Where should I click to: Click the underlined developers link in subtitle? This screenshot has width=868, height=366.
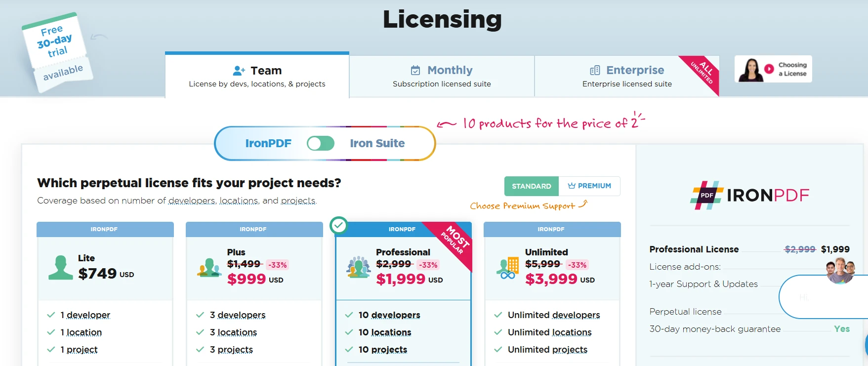click(x=191, y=201)
